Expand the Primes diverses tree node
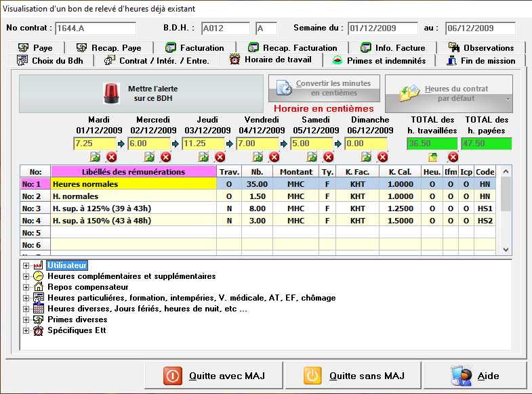 tap(26, 320)
